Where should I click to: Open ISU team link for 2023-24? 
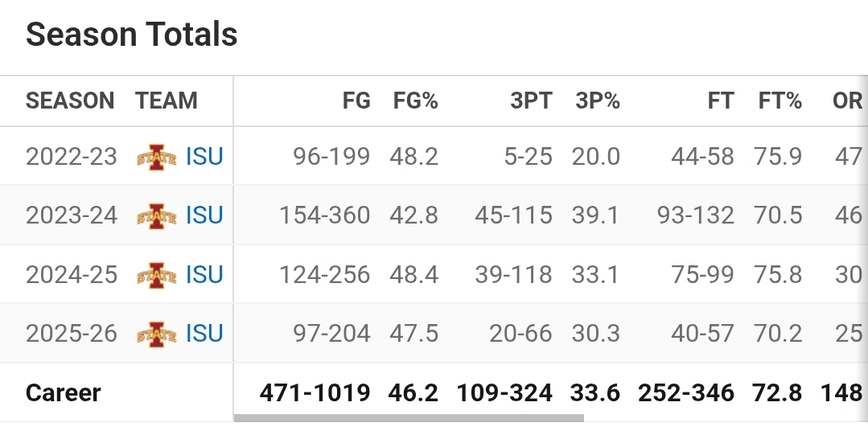204,215
